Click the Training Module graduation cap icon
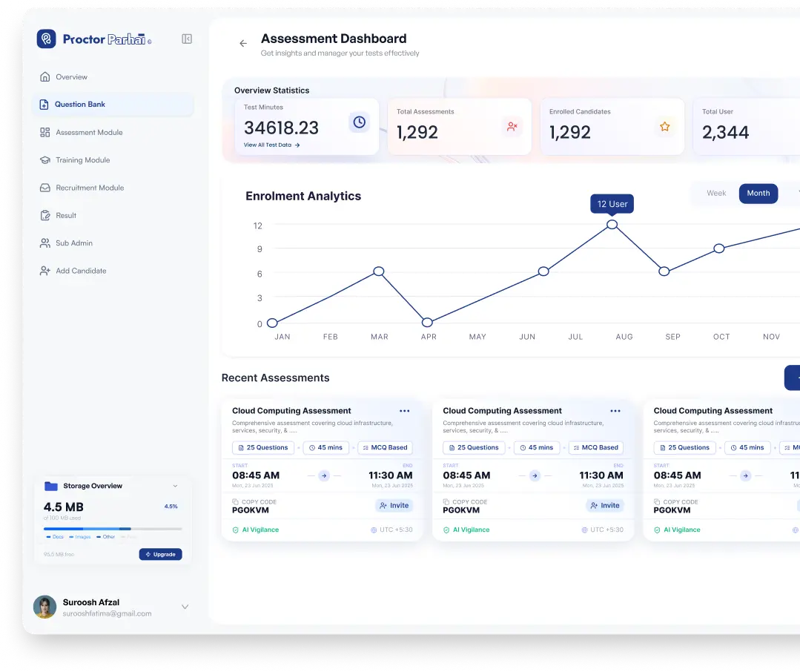This screenshot has height=672, width=800. click(x=45, y=160)
